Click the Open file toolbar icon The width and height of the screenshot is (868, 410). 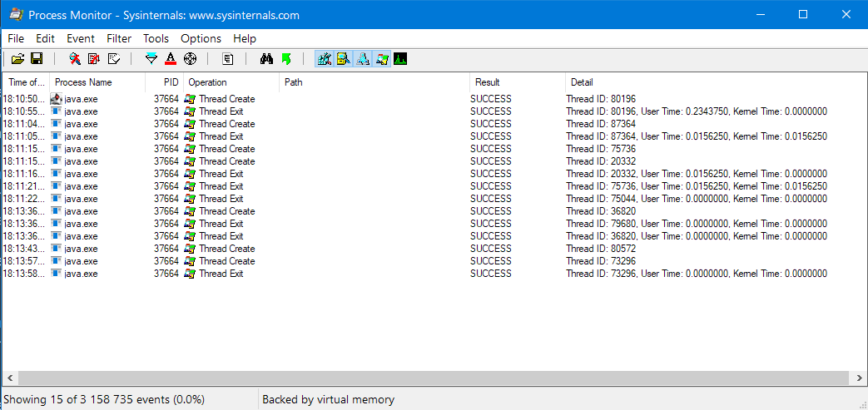point(17,59)
